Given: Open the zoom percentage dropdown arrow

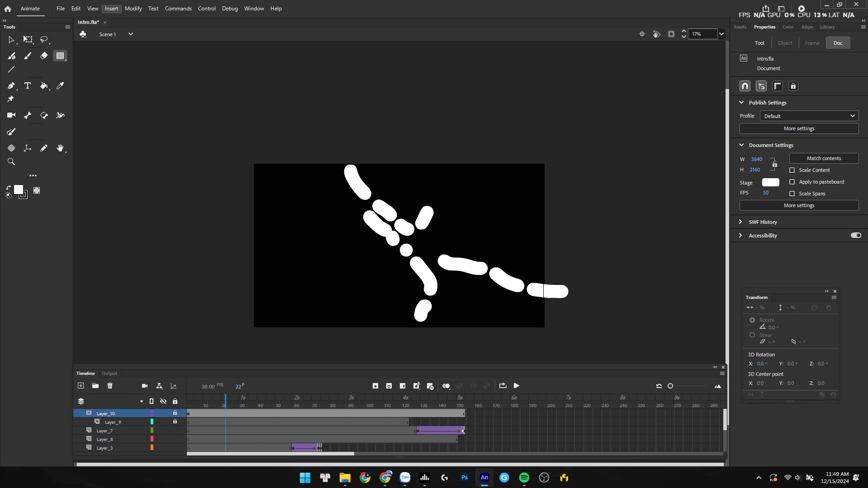Looking at the screenshot, I should click(722, 34).
